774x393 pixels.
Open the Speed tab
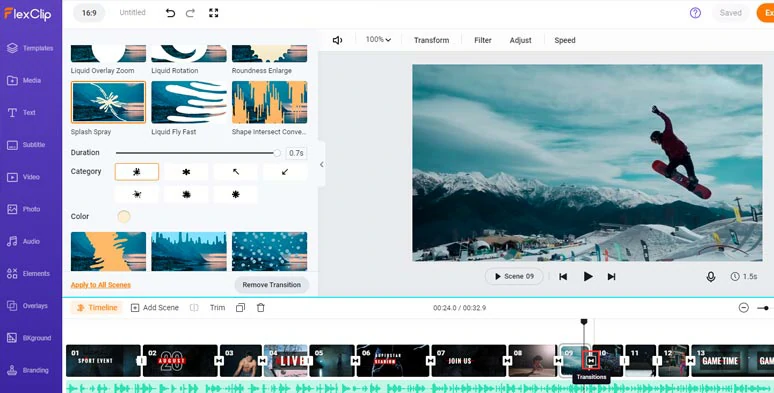(565, 40)
